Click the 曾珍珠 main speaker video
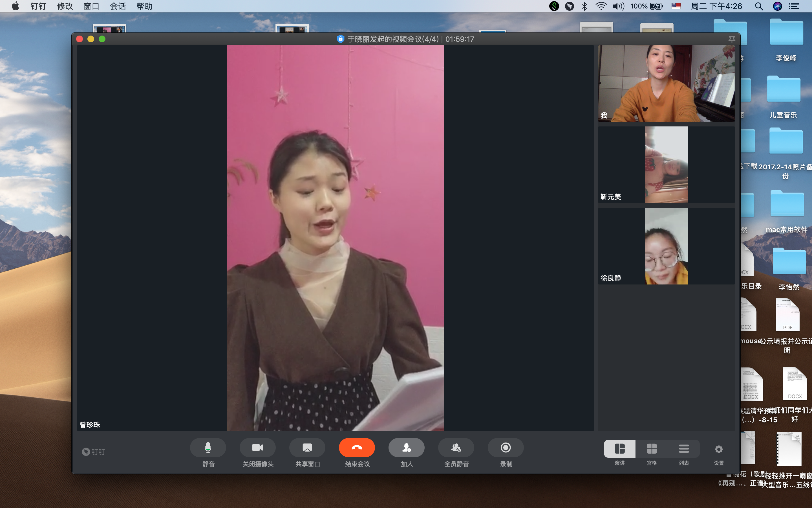The width and height of the screenshot is (812, 508). [x=335, y=238]
